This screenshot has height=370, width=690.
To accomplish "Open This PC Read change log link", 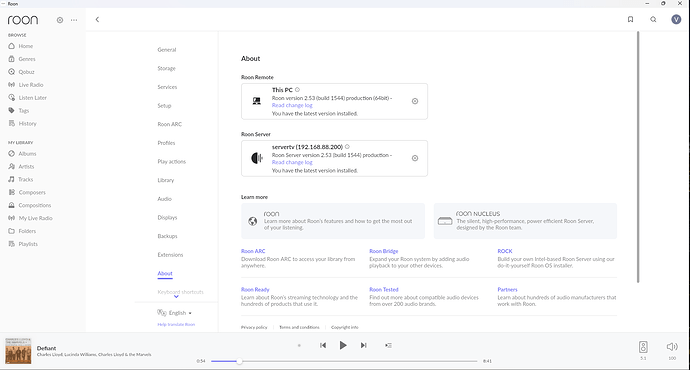I will click(x=292, y=106).
